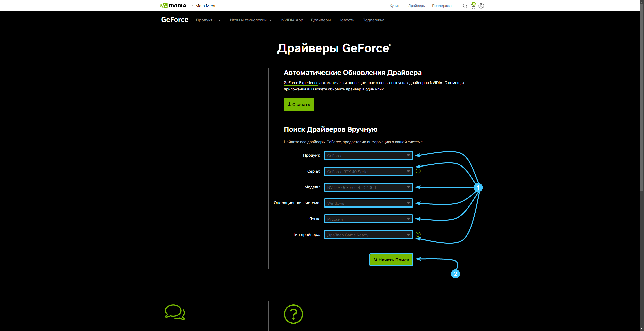The width and height of the screenshot is (644, 331).
Task: Open the Модель dropdown showing RTX 4060 Ti
Action: click(368, 187)
